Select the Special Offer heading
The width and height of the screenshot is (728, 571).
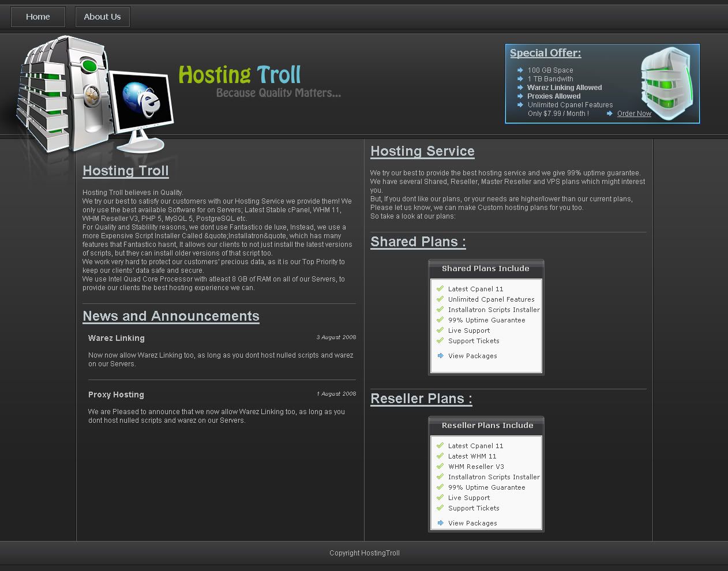coord(545,53)
